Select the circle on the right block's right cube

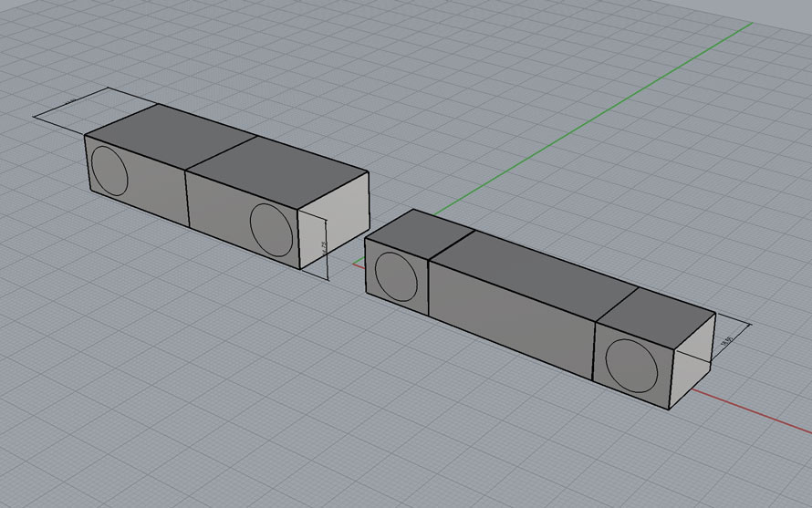(631, 366)
